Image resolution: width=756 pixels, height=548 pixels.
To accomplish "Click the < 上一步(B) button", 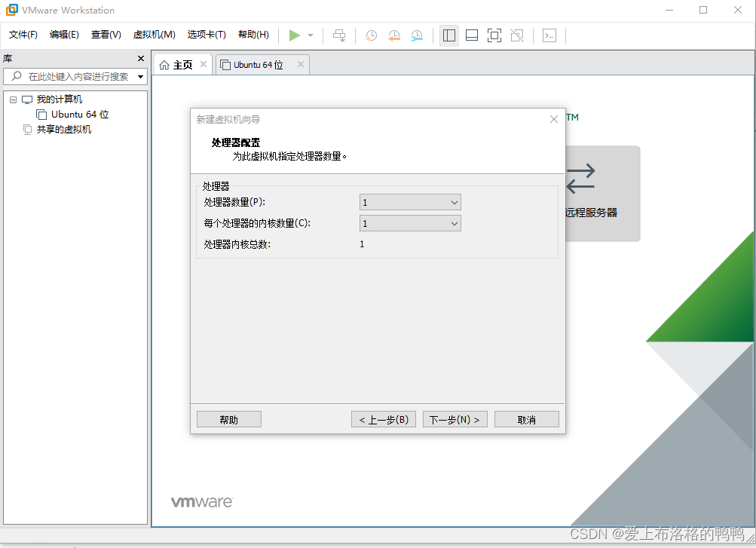I will click(384, 419).
